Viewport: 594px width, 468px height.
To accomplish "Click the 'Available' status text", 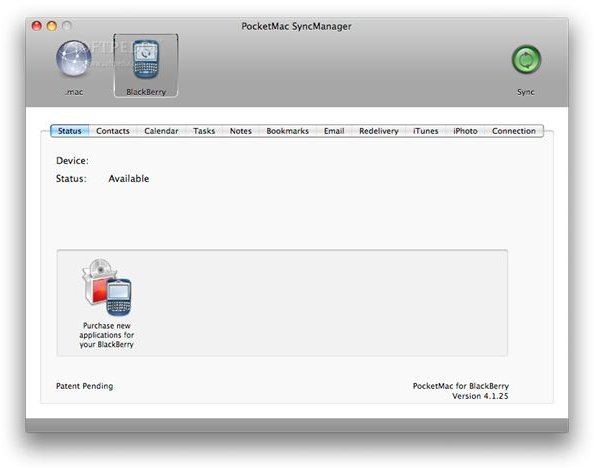I will [x=129, y=178].
